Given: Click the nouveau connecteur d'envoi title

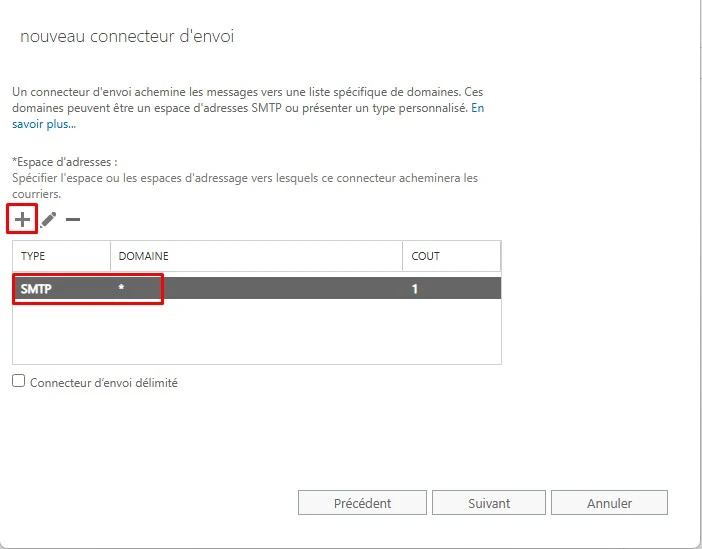Looking at the screenshot, I should 127,36.
